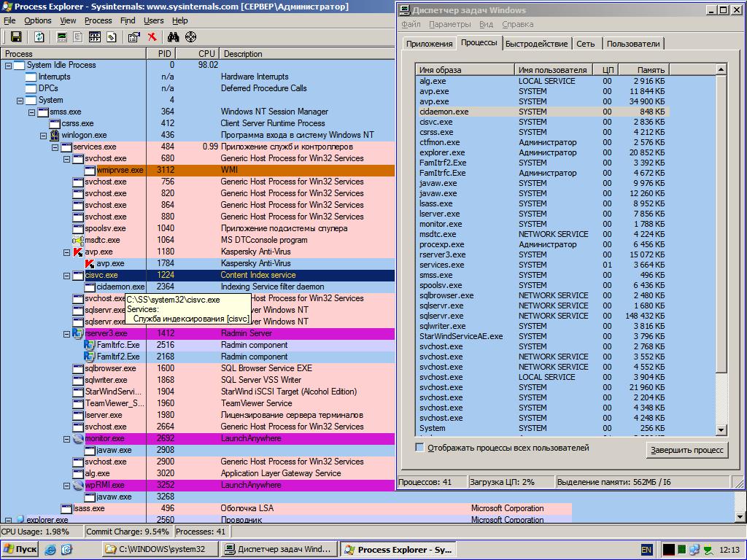Collapse the avp.exe 1180 tree node
Screen dimensions: 747x560
pos(66,253)
